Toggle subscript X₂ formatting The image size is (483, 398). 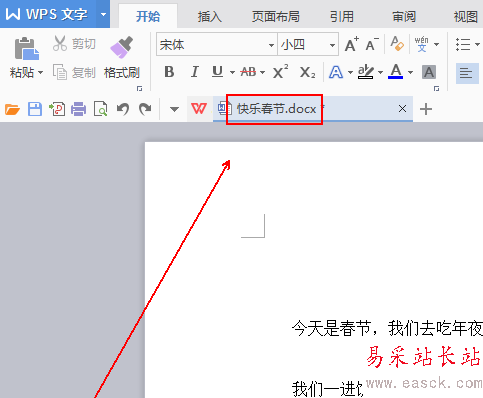[307, 72]
